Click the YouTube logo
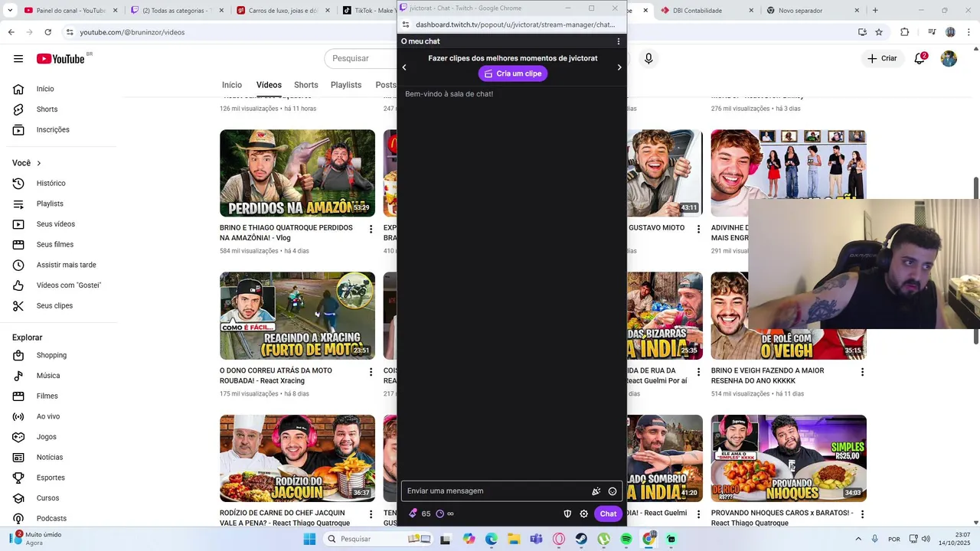Viewport: 980px width, 551px height. click(60, 59)
